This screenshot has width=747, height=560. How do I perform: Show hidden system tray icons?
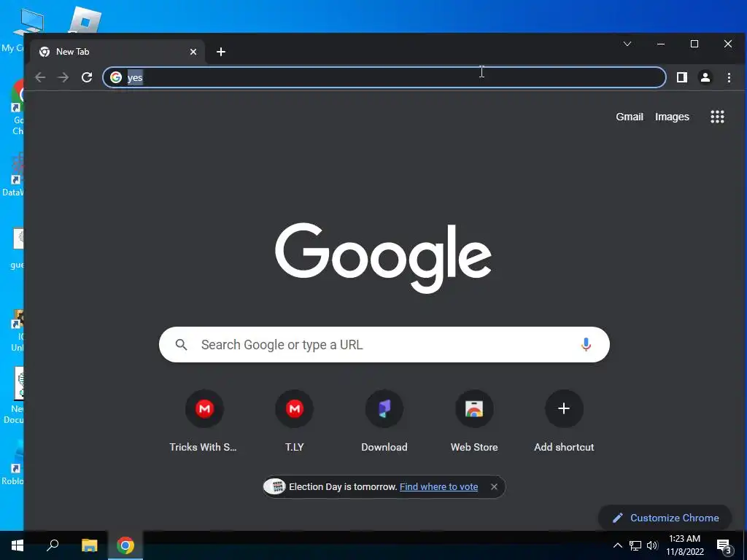[x=617, y=545]
